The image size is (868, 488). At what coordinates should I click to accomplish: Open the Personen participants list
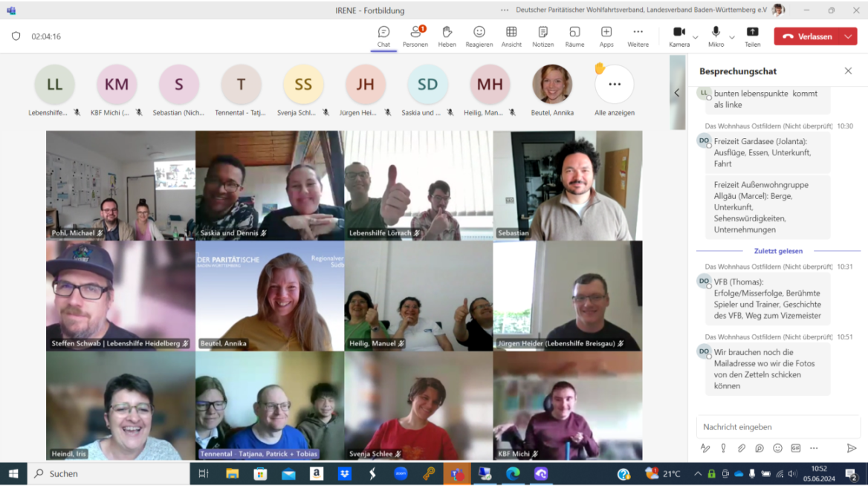415,32
